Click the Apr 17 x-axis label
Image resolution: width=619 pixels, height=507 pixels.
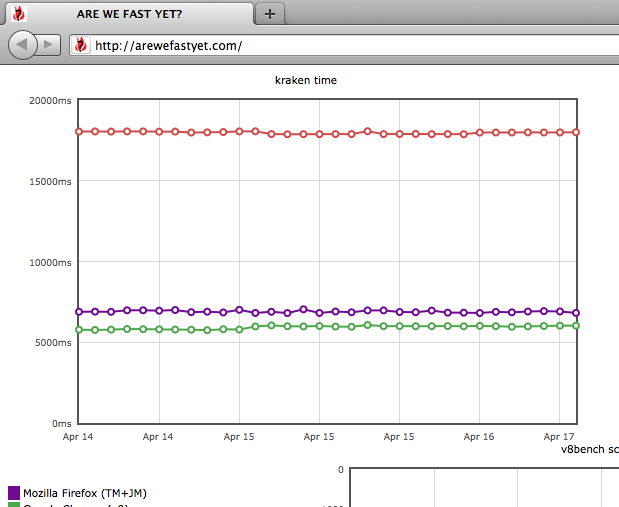tap(560, 437)
